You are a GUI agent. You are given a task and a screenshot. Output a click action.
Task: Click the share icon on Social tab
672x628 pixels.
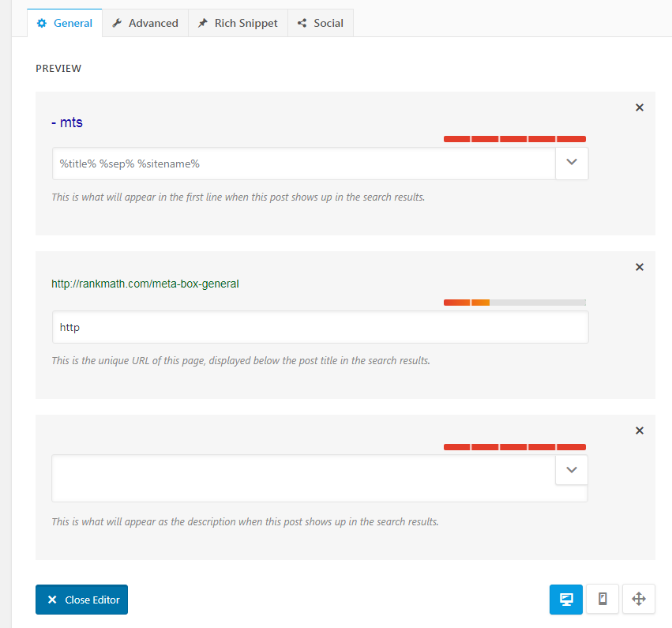pyautogui.click(x=302, y=23)
